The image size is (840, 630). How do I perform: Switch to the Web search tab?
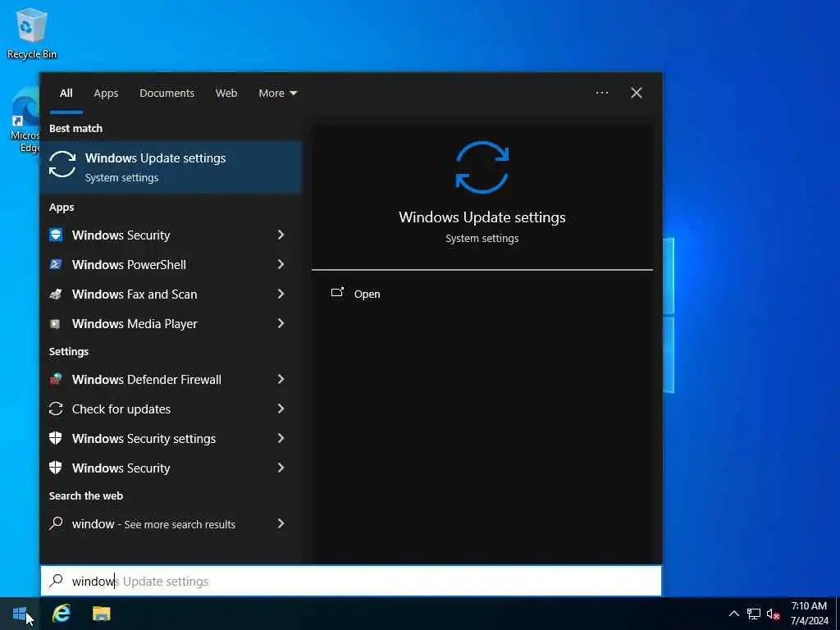pyautogui.click(x=226, y=94)
